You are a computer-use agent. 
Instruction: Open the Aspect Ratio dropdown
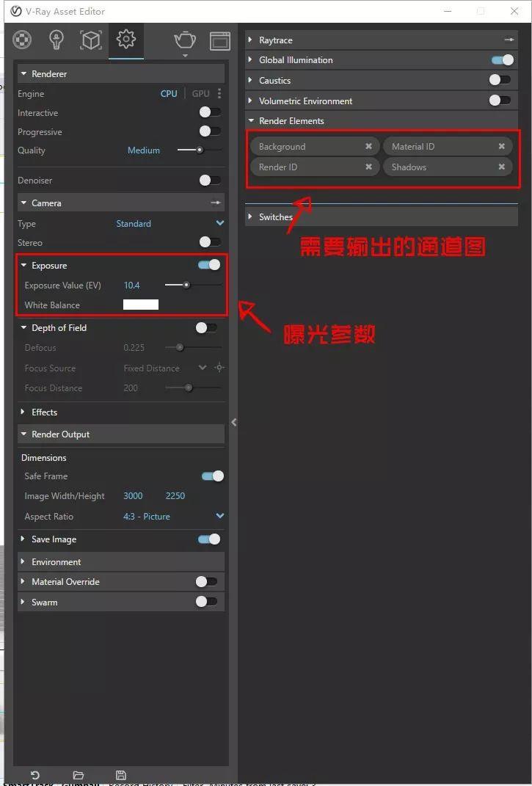click(x=219, y=516)
